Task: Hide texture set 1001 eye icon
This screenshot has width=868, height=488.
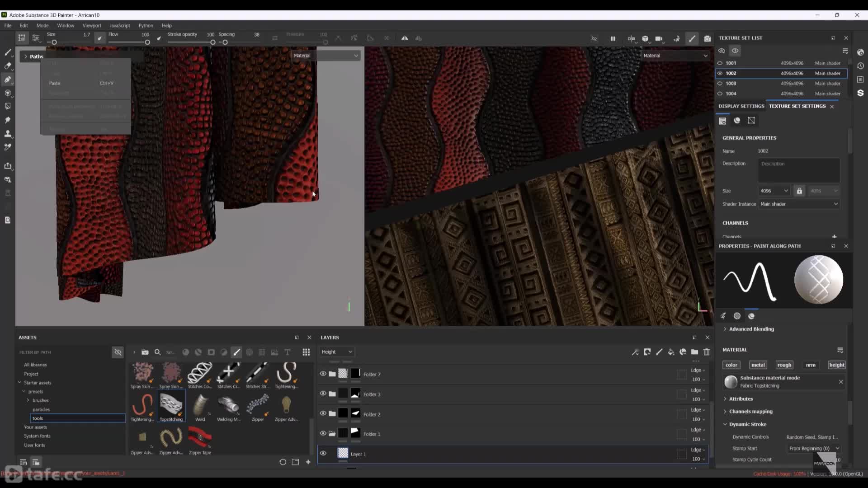Action: 720,63
